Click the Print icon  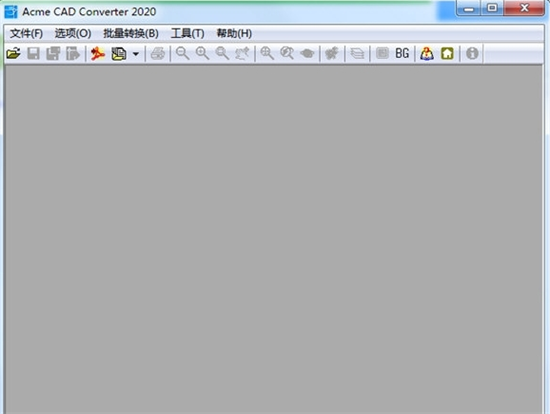[x=158, y=54]
